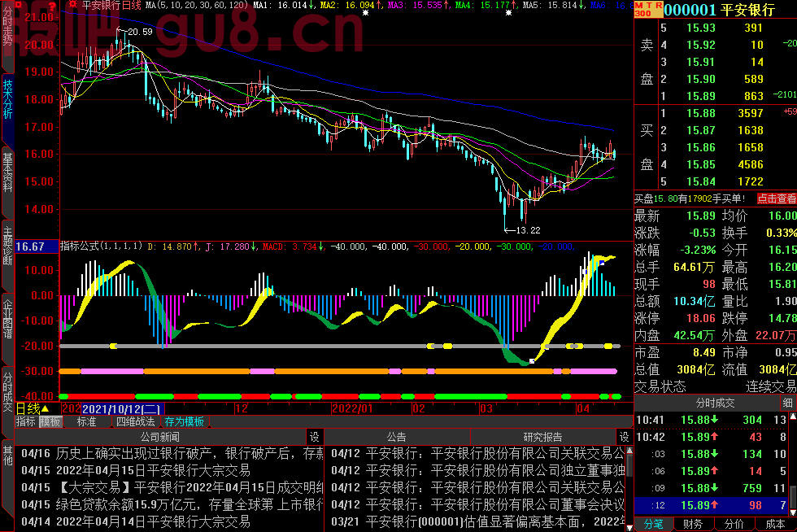The image size is (797, 532).
Task: Click the 12 month timeline marker
Action: click(x=242, y=409)
